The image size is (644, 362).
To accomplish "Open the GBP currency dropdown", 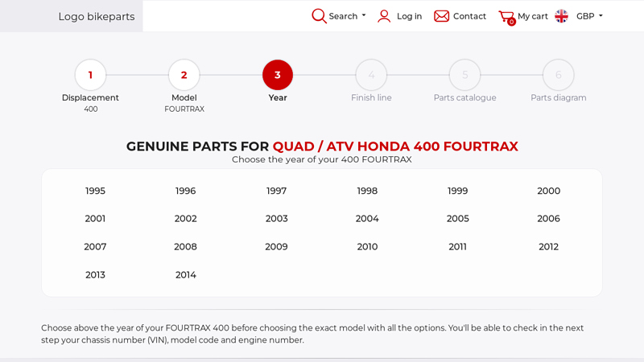I will [589, 16].
